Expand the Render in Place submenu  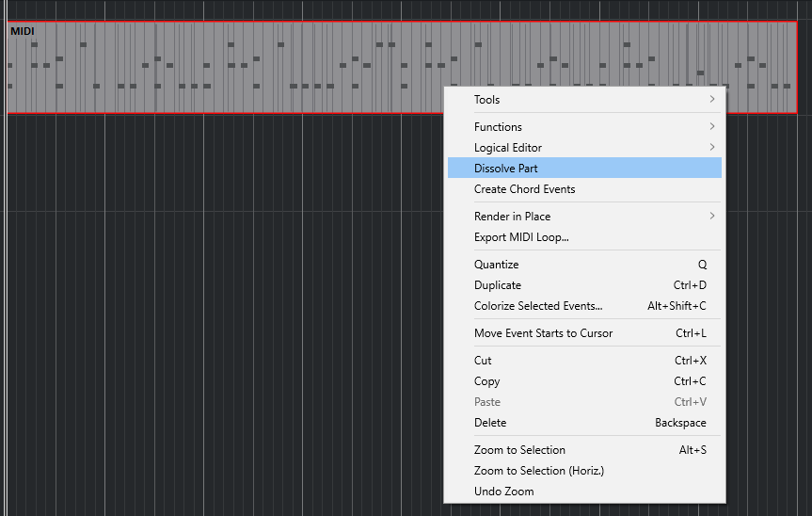click(512, 217)
